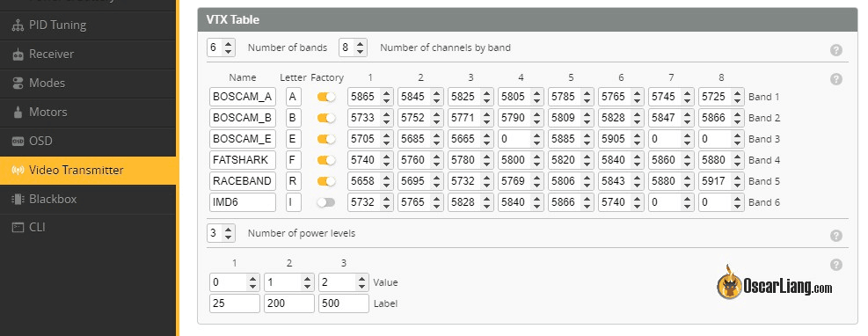Adjust stepper of Band 4 channel 5 (5820)
Screen dimensions: 868x336
587,160
